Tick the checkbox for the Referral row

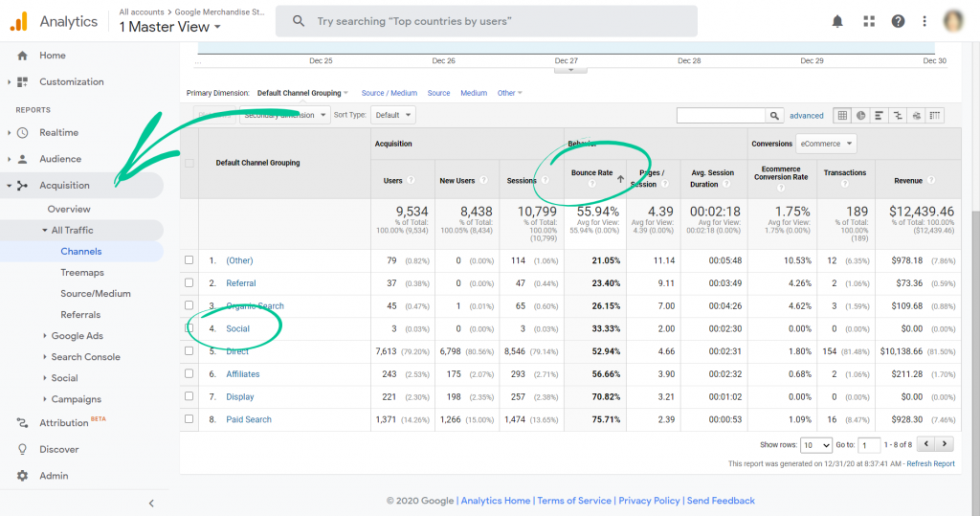(189, 282)
